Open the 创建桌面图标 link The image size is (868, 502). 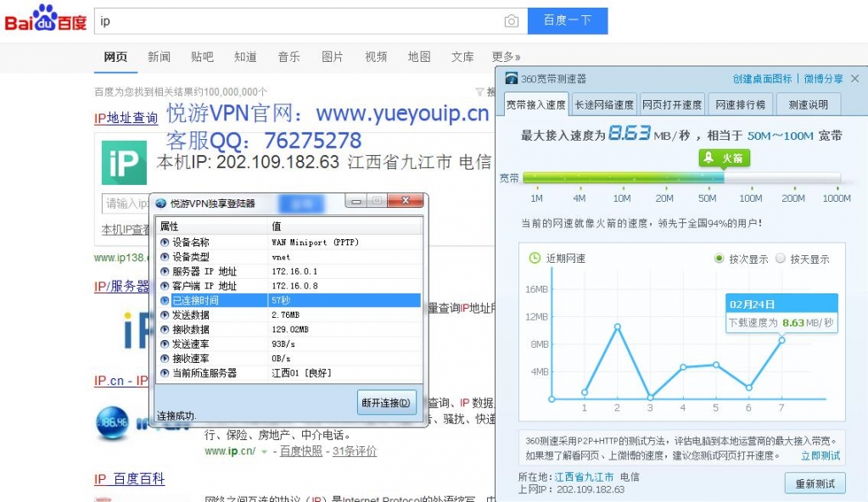762,79
